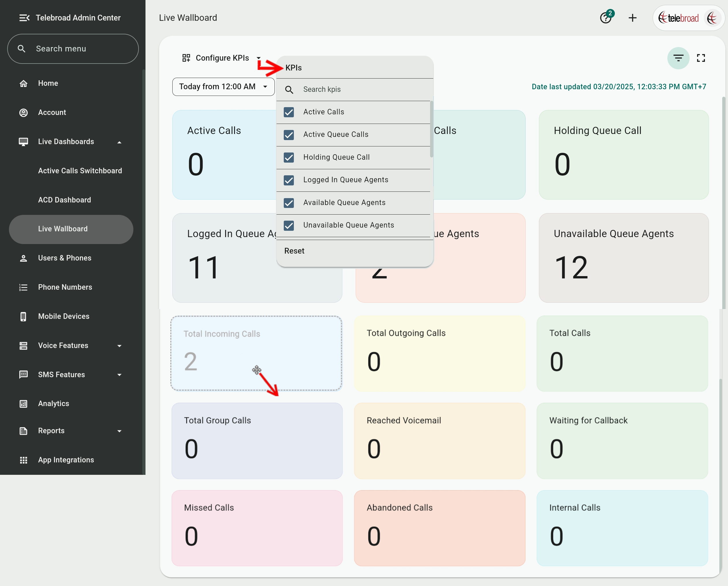Screen dimensions: 728x586
Task: Click the Reset button in KPIs panel
Action: [294, 251]
